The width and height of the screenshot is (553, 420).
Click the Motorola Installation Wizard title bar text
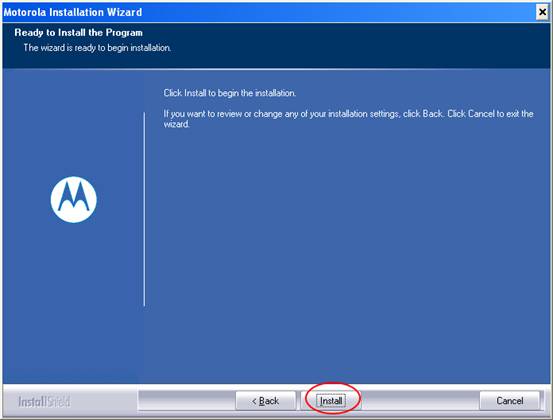click(x=73, y=12)
